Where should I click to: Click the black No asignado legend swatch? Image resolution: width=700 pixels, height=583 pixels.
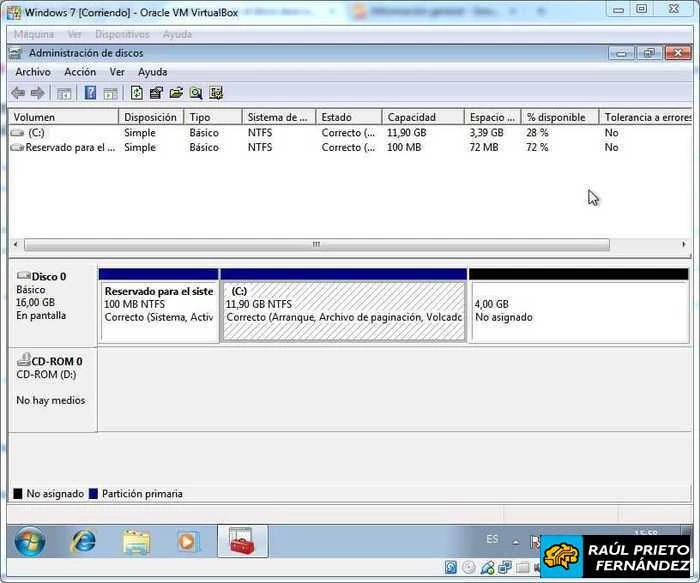pos(18,494)
